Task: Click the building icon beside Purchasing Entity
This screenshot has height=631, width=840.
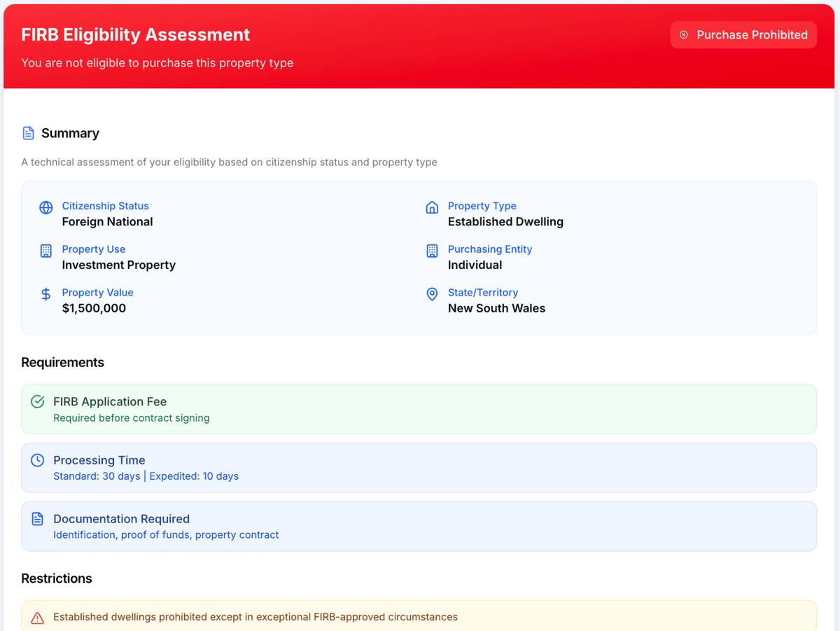Action: tap(432, 251)
